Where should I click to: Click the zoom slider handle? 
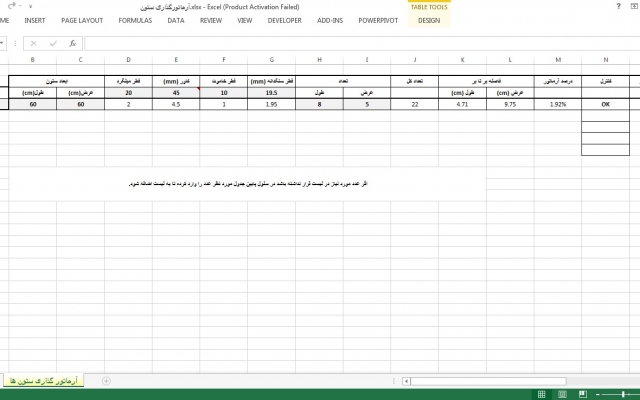point(623,394)
